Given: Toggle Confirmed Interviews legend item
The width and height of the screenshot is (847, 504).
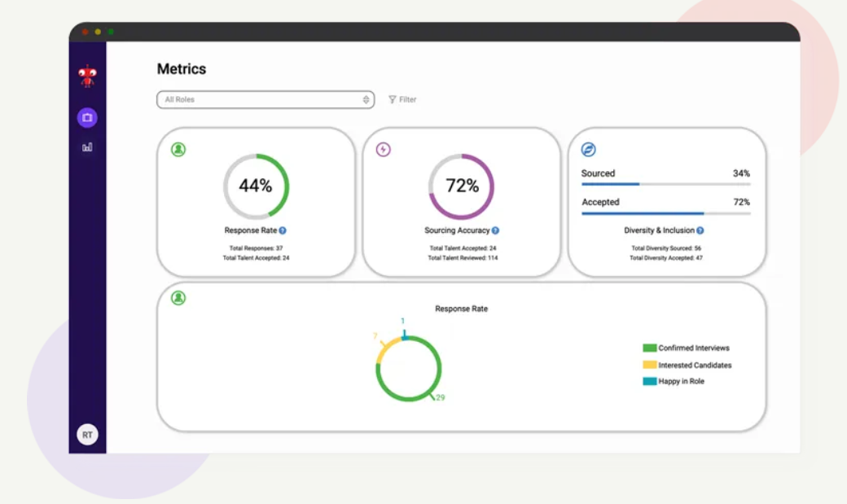Looking at the screenshot, I should point(686,348).
